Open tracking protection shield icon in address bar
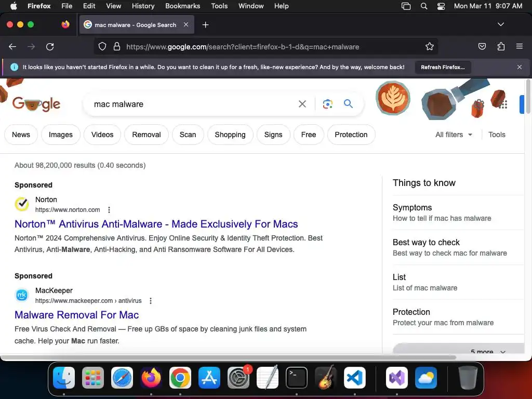This screenshot has height=399, width=532. coord(102,46)
